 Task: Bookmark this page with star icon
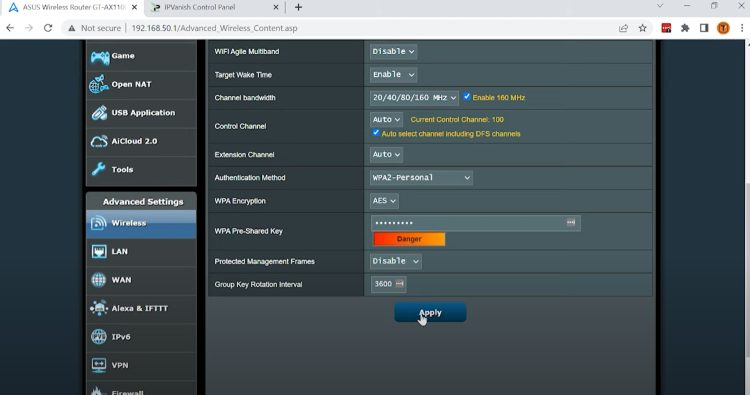tap(642, 28)
